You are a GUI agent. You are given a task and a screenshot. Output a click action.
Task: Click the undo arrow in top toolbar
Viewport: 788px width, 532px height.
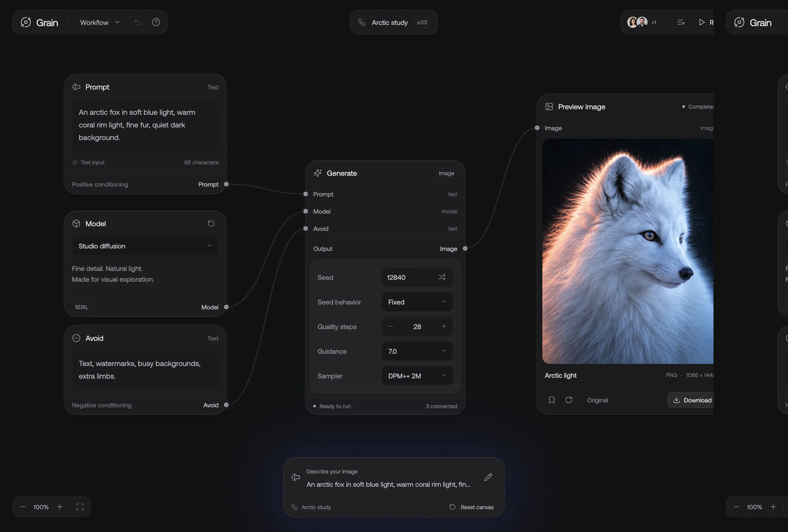[x=137, y=22]
